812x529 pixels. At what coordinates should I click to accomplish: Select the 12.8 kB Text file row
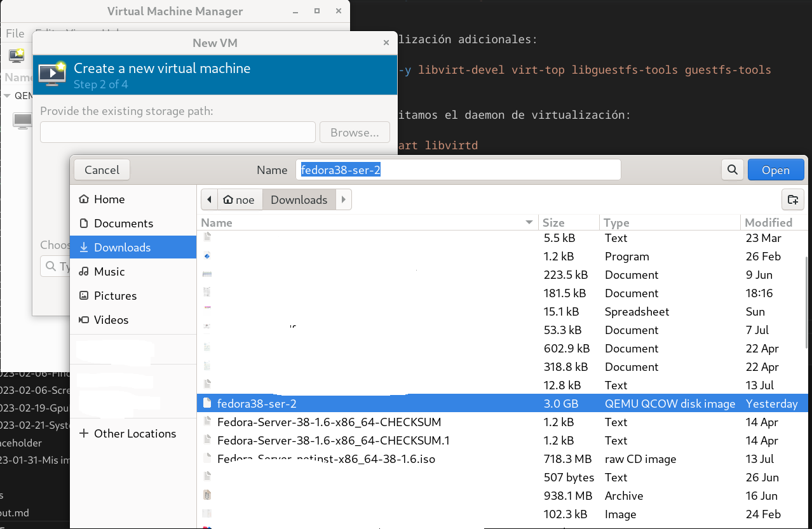click(502, 385)
